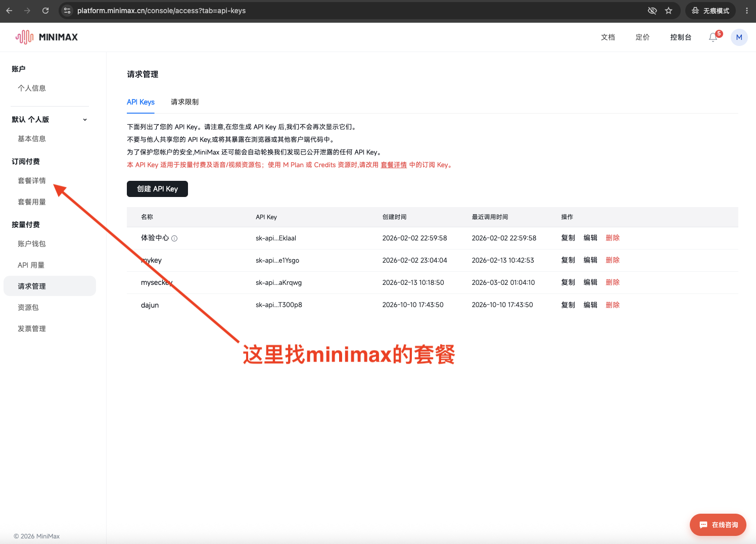Copy the mykey API key

[568, 260]
